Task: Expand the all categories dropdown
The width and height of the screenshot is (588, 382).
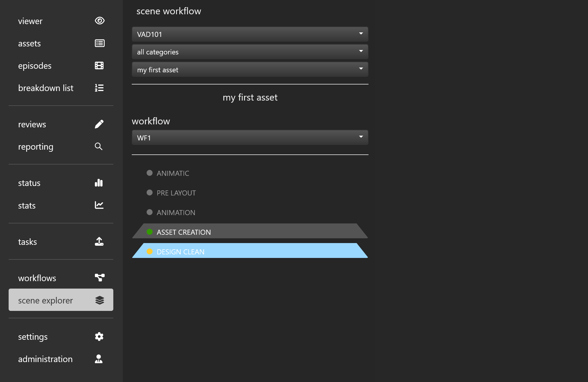Action: 250,52
